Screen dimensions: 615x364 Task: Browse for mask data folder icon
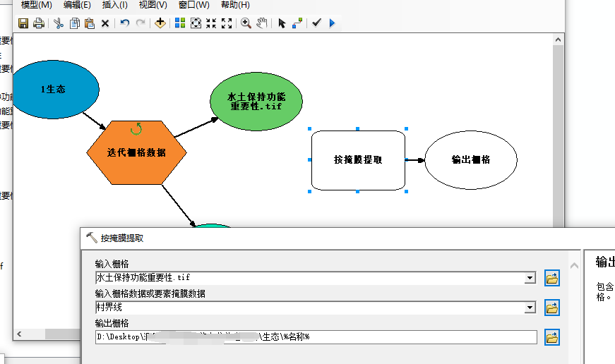552,308
